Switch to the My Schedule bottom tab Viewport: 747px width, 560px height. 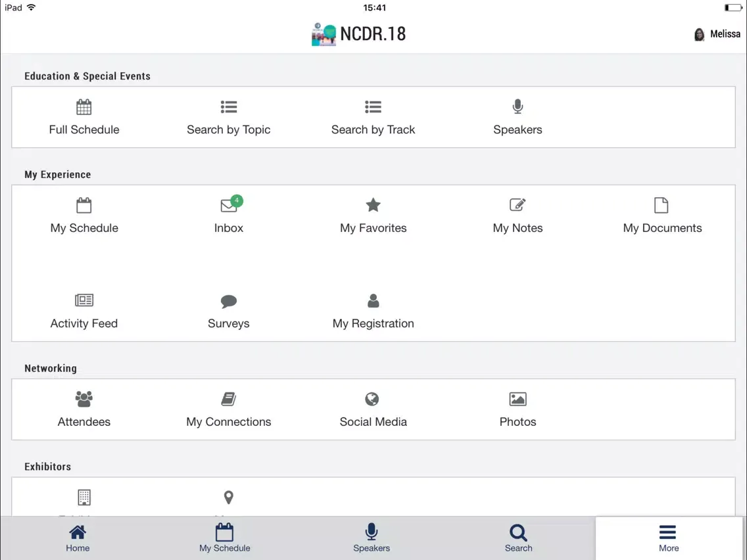224,538
